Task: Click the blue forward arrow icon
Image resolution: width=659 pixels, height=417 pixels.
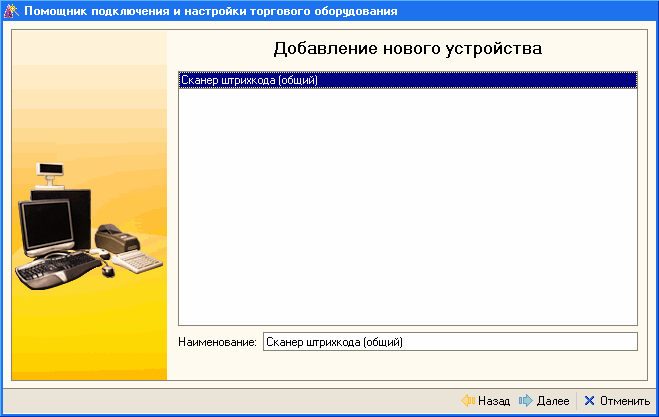Action: (526, 401)
